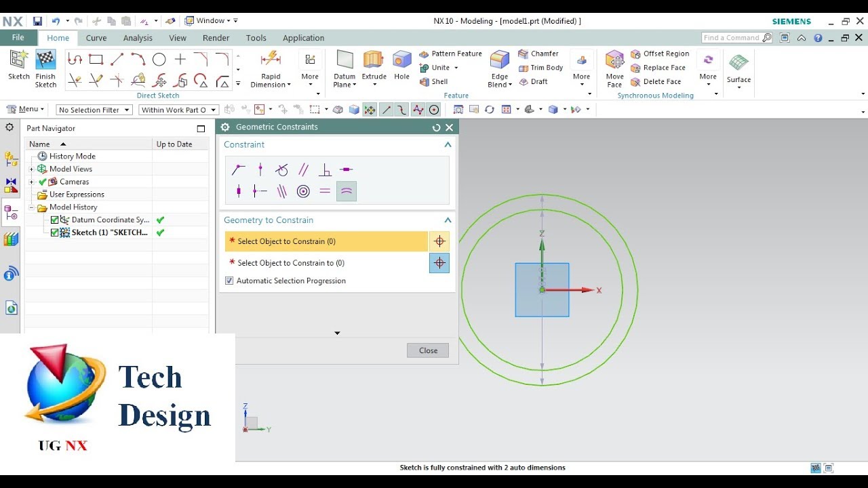Open the Edge Blend dropdown arrow
Screen dimensions: 868x488
509,85
